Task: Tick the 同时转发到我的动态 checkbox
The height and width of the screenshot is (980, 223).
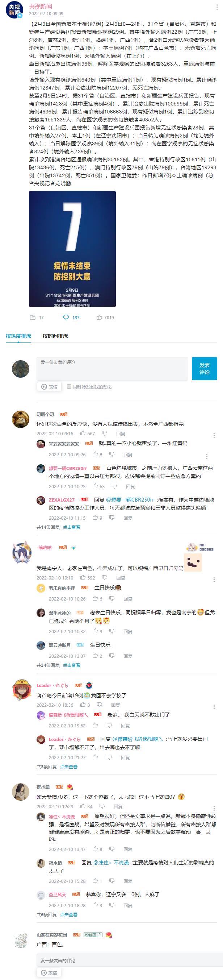Action: pyautogui.click(x=69, y=386)
